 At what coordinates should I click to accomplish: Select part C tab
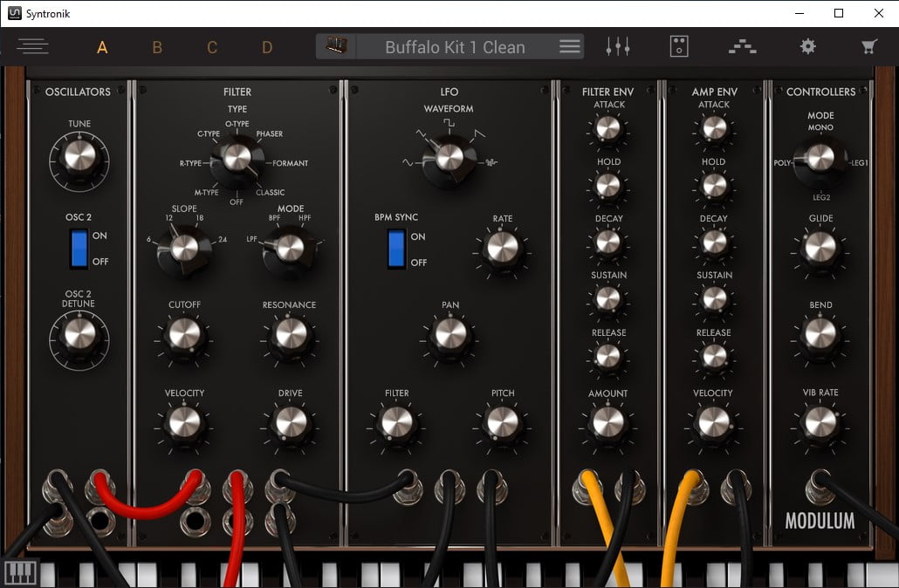[x=212, y=47]
